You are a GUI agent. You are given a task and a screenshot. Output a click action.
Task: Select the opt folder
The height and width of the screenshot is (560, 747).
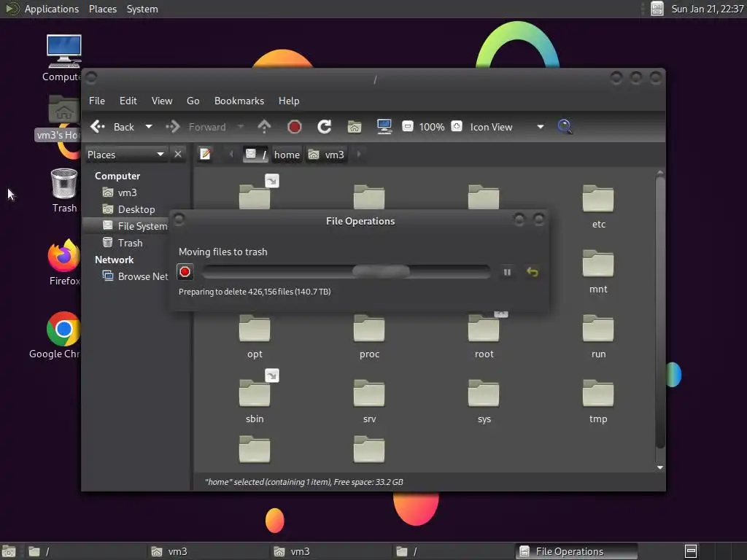tap(255, 335)
